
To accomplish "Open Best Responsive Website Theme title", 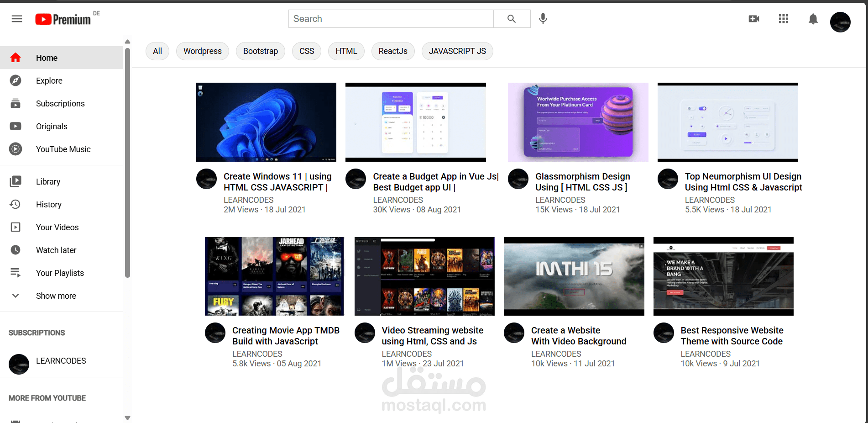I will pos(732,336).
